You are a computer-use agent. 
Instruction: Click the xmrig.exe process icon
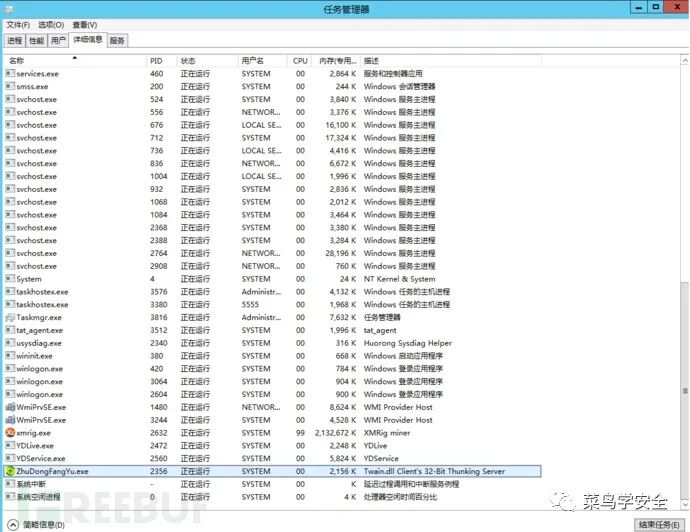(x=10, y=433)
